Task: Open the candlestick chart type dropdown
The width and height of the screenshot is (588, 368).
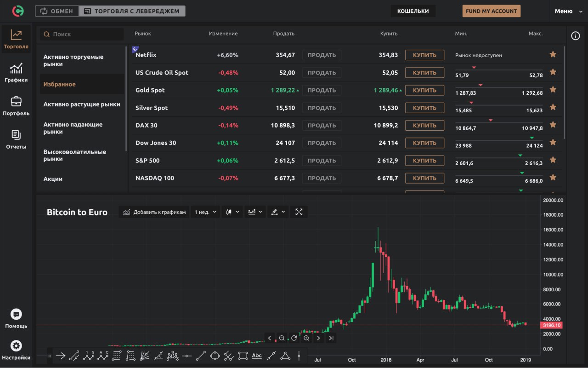Action: [232, 212]
